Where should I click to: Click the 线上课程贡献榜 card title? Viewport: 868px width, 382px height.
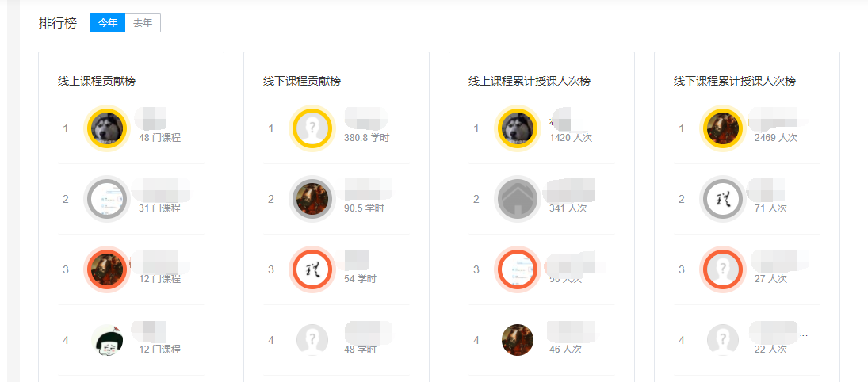pos(97,82)
